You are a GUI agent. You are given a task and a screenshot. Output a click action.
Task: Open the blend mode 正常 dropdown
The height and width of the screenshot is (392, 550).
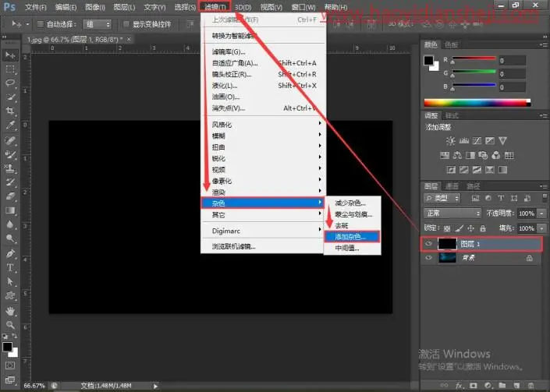[x=452, y=213]
